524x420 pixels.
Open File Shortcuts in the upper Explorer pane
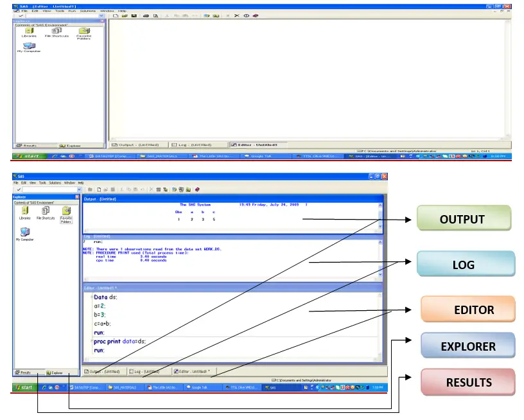56,31
